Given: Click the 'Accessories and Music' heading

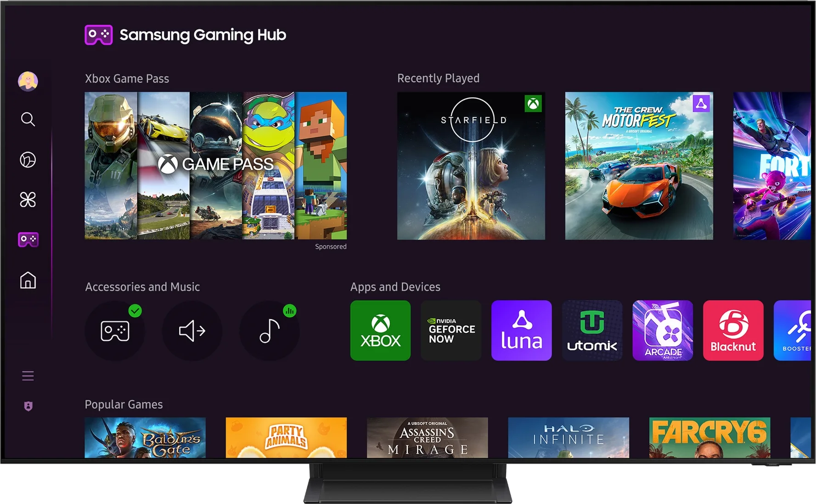Looking at the screenshot, I should 142,287.
